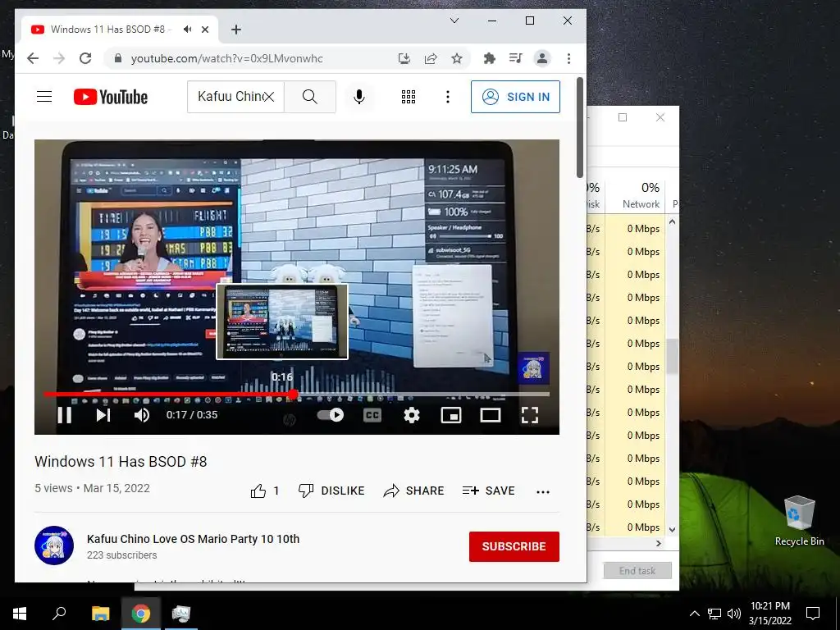Open the media control icon in Chrome
The image size is (840, 630).
[x=515, y=58]
